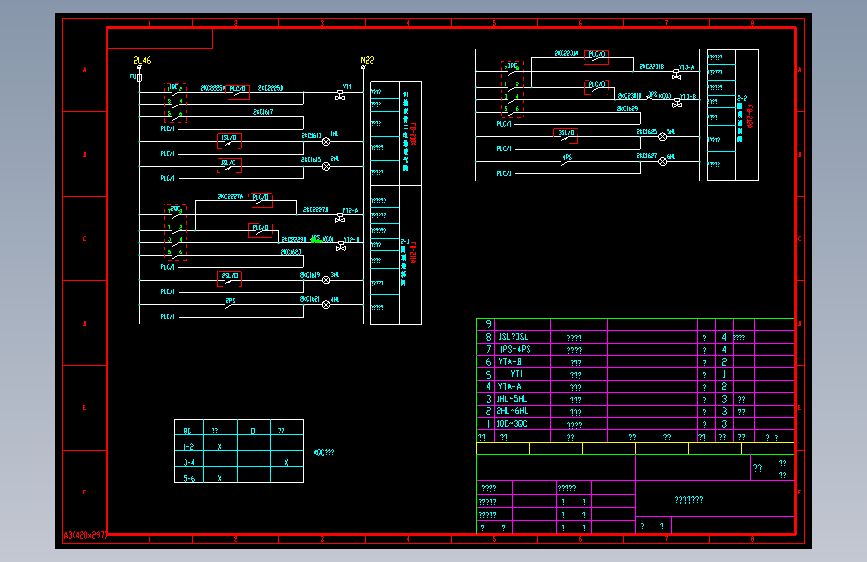Select the 1SL/O contact box

click(x=229, y=141)
